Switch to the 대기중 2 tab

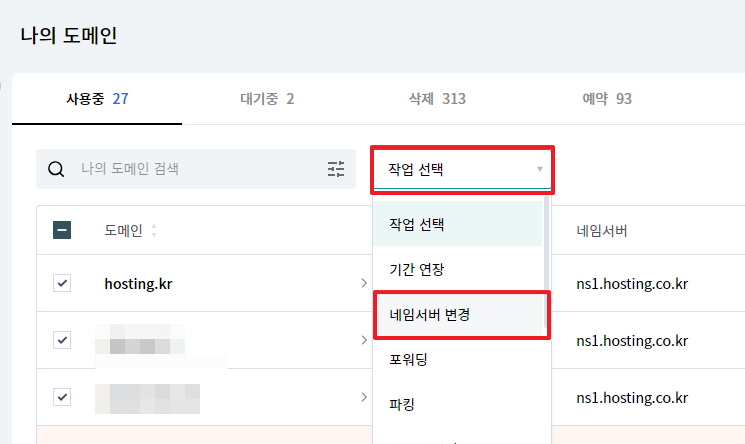267,99
